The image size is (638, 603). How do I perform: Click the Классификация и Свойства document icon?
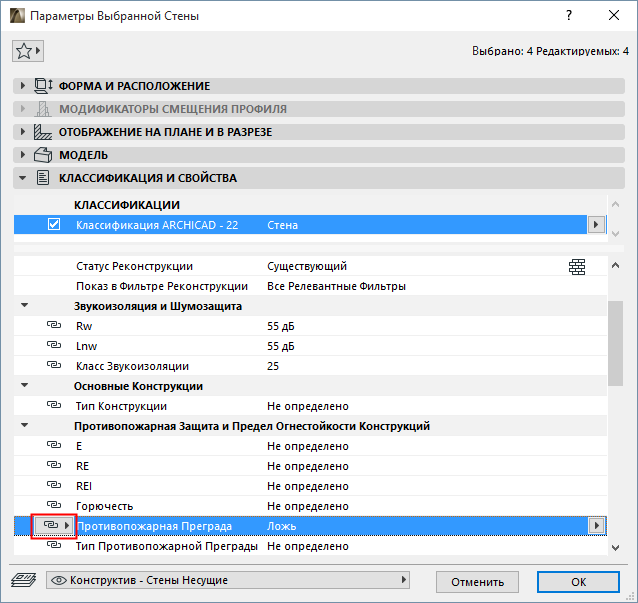[x=43, y=178]
